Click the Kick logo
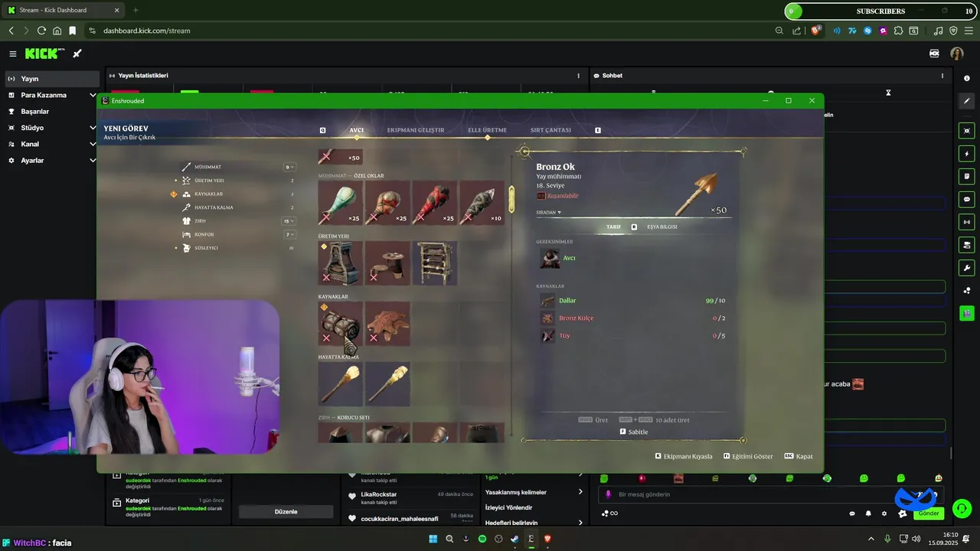 click(x=45, y=54)
